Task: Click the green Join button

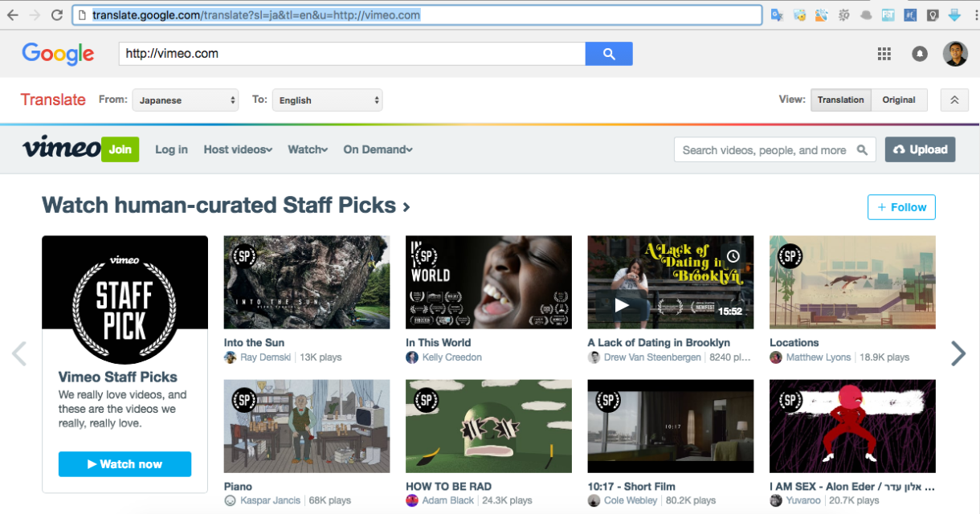Action: 120,149
